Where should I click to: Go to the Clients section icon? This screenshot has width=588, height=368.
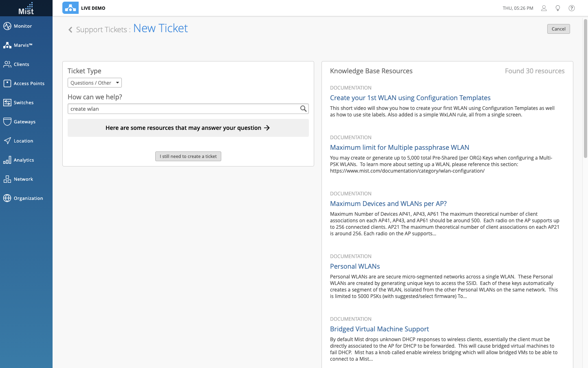pyautogui.click(x=7, y=64)
